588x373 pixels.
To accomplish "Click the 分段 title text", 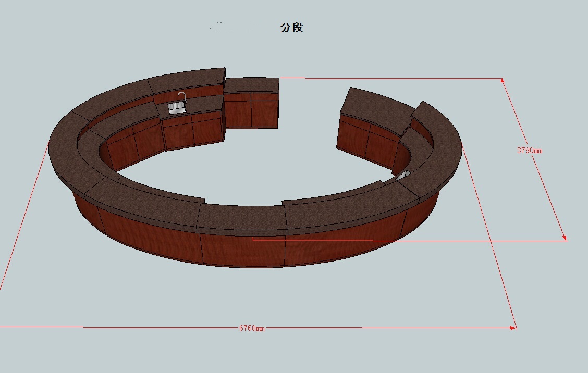I will click(x=291, y=28).
